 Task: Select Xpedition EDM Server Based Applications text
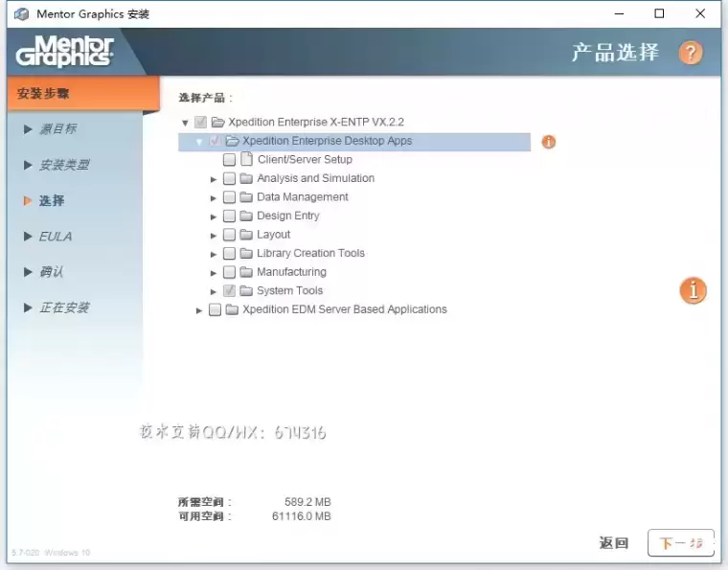pos(345,309)
